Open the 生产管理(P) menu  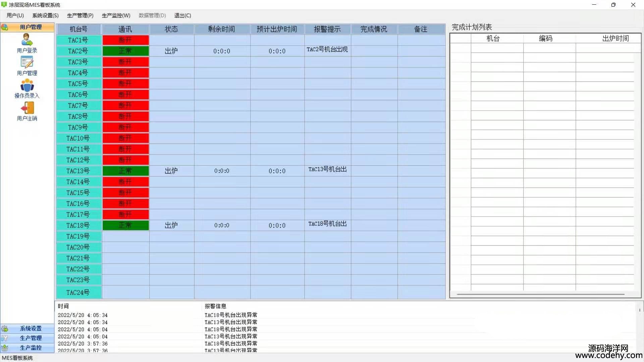(x=80, y=15)
